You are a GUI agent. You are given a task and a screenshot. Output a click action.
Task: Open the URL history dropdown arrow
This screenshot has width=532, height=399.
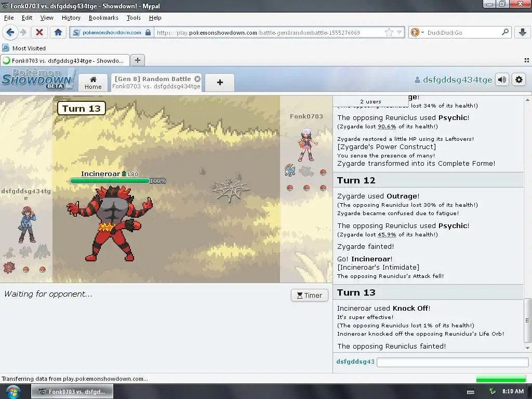(x=400, y=32)
